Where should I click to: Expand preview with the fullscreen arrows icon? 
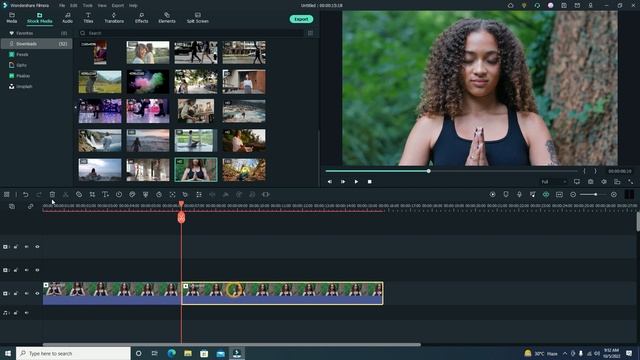tap(631, 182)
